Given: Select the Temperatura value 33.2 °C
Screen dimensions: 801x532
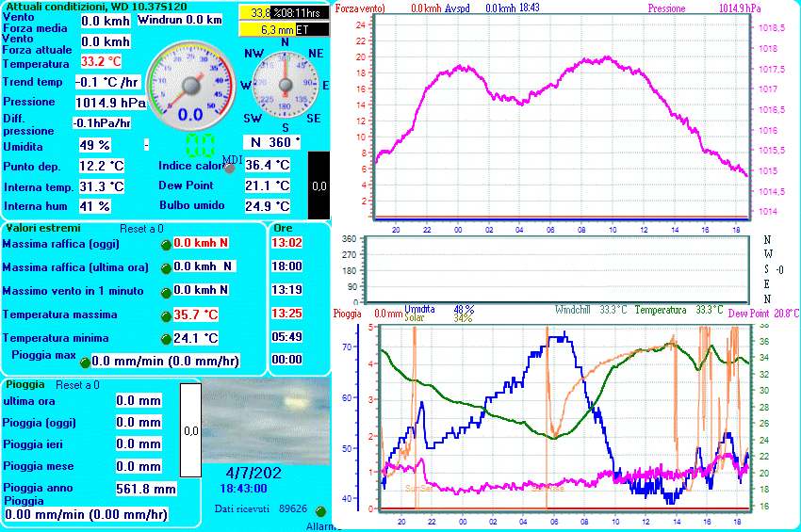Looking at the screenshot, I should (x=101, y=62).
